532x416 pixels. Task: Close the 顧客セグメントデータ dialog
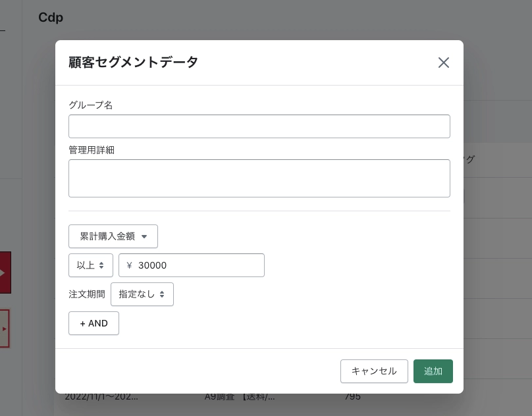click(x=444, y=63)
